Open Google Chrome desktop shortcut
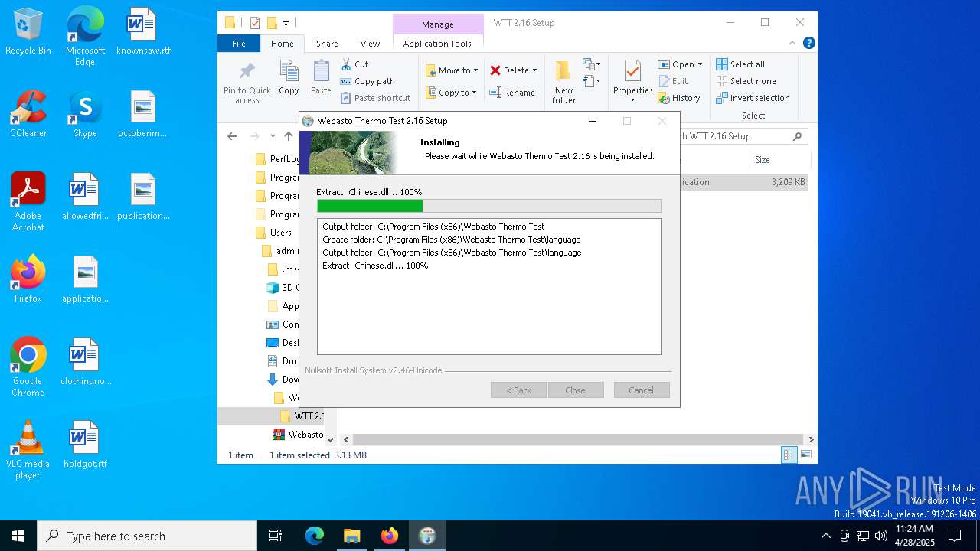 tap(28, 367)
